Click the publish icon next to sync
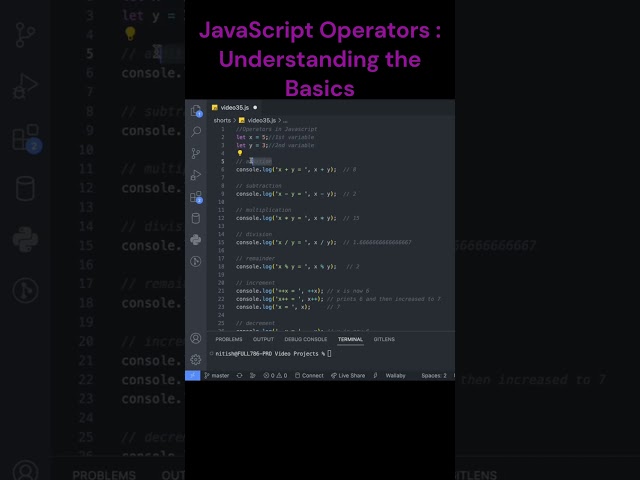The image size is (640, 480). [x=253, y=376]
